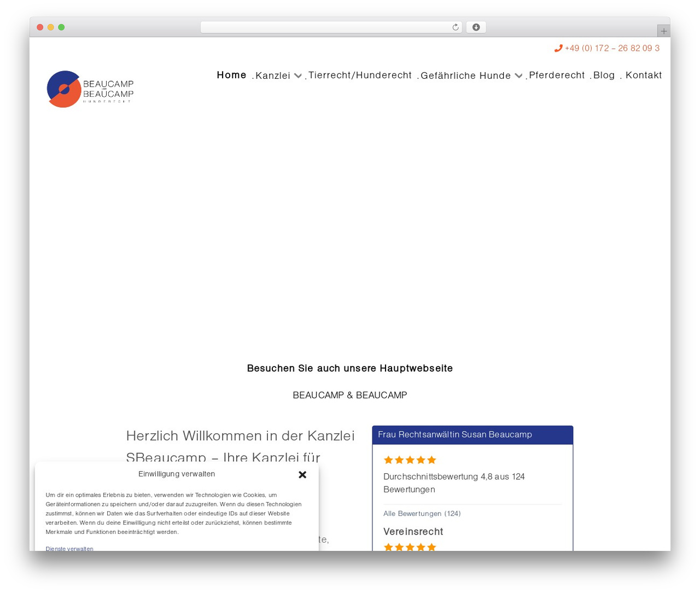Click the Durchschnittsbewertung 4,8 aus 124 text
Screen dimensions: 700x593
(454, 483)
